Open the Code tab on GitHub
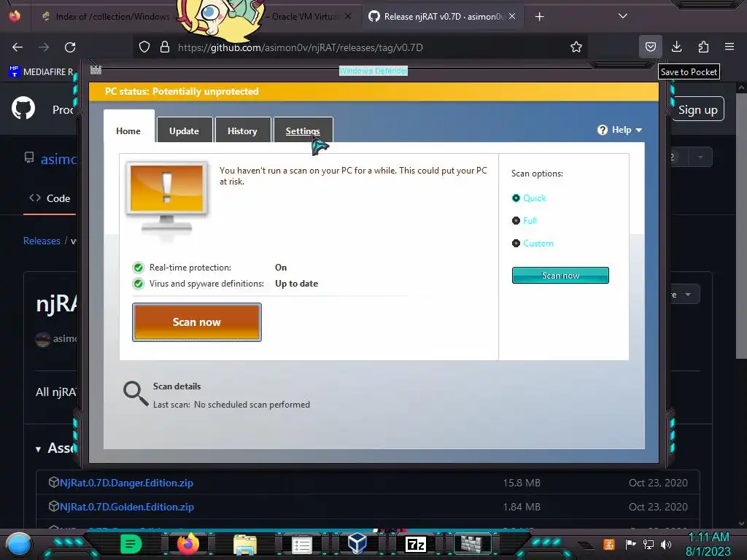The height and width of the screenshot is (560, 747). click(50, 198)
